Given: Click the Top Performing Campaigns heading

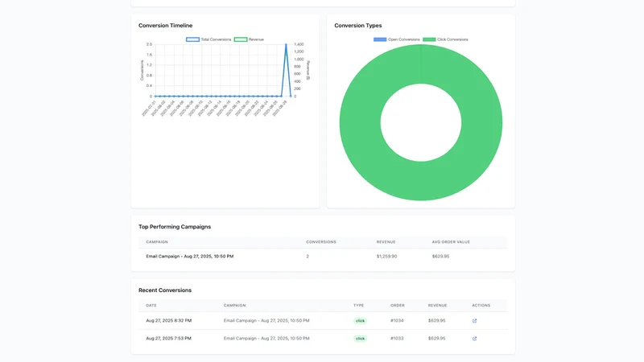Looking at the screenshot, I should (175, 227).
